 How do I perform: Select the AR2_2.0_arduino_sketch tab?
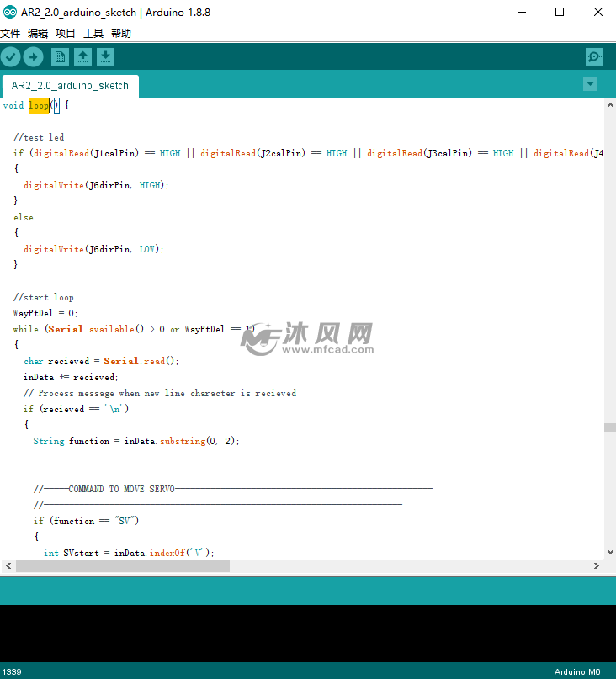[70, 86]
